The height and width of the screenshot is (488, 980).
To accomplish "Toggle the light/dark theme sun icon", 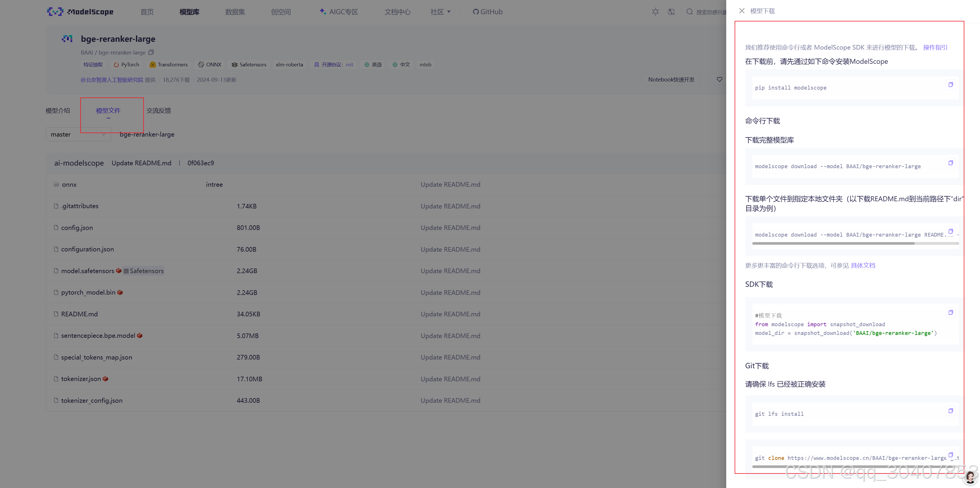I will click(655, 12).
